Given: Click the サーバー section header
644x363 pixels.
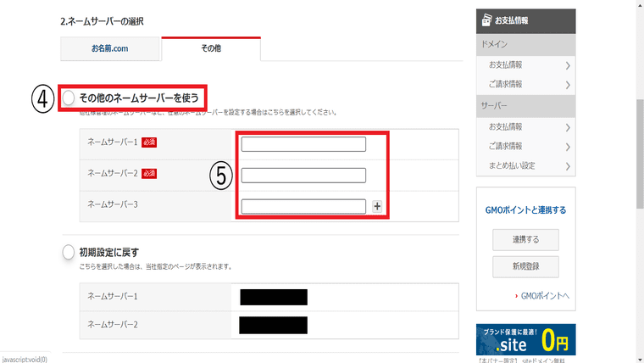Looking at the screenshot, I should tap(525, 106).
